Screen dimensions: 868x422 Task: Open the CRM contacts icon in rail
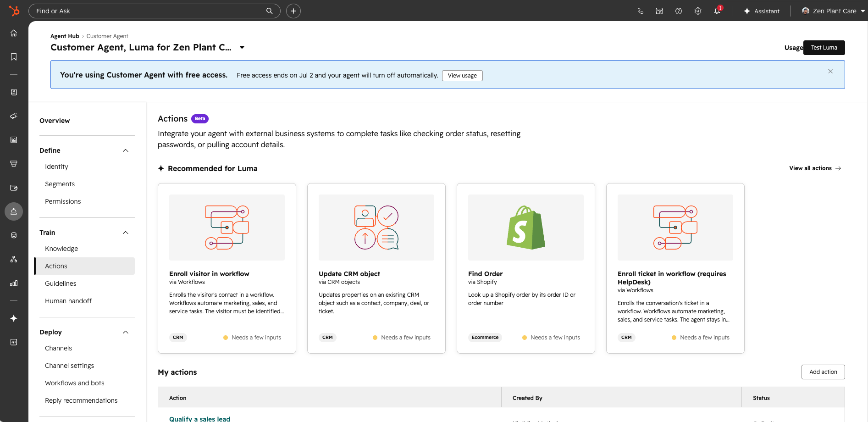(x=14, y=92)
